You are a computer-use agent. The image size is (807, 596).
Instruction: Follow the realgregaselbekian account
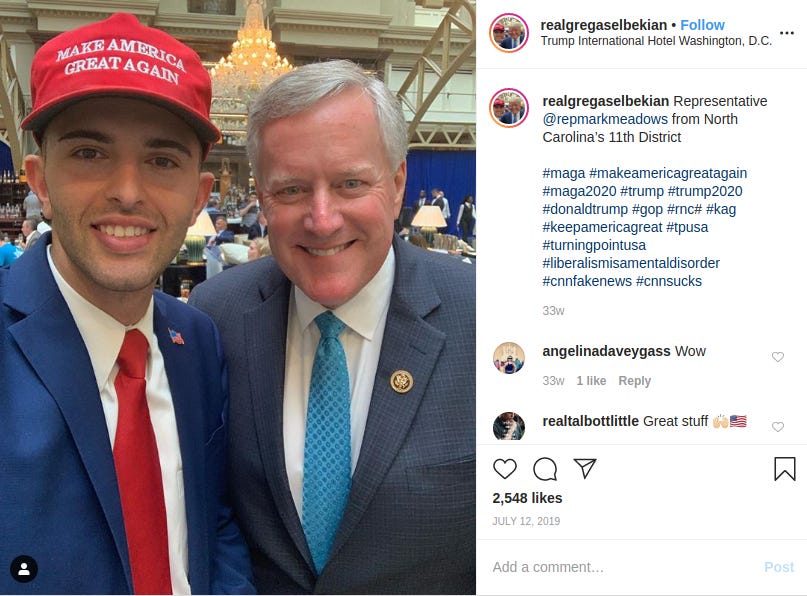click(702, 25)
